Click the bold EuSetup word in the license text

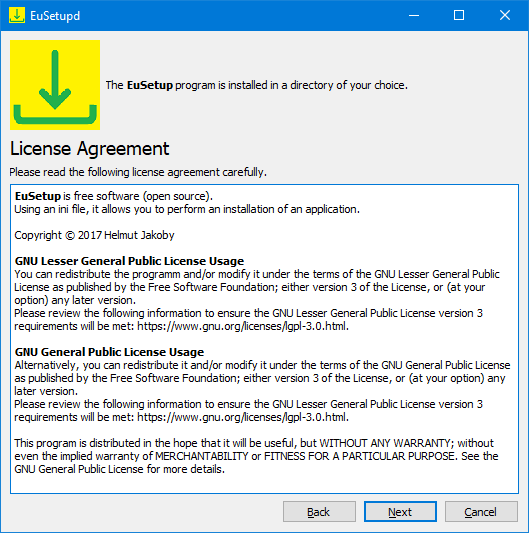[x=38, y=196]
